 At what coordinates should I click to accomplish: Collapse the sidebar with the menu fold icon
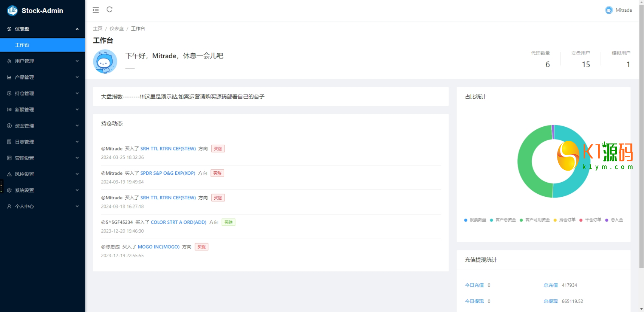click(x=96, y=10)
